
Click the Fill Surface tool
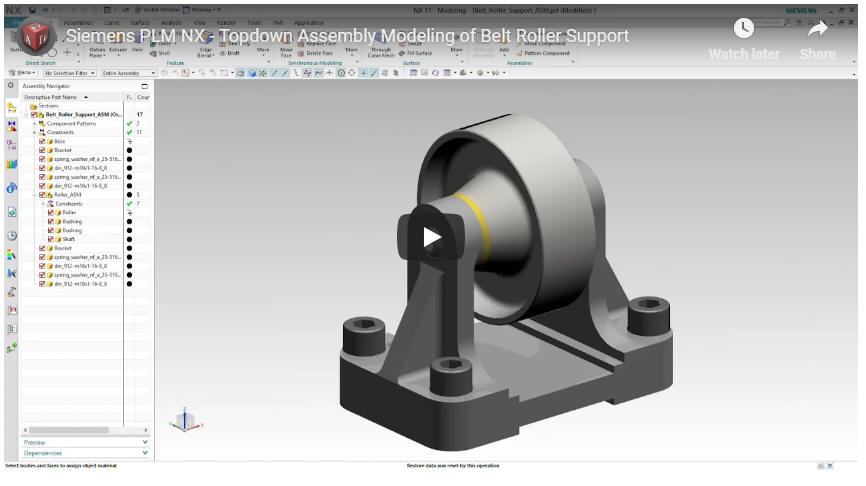[x=415, y=54]
